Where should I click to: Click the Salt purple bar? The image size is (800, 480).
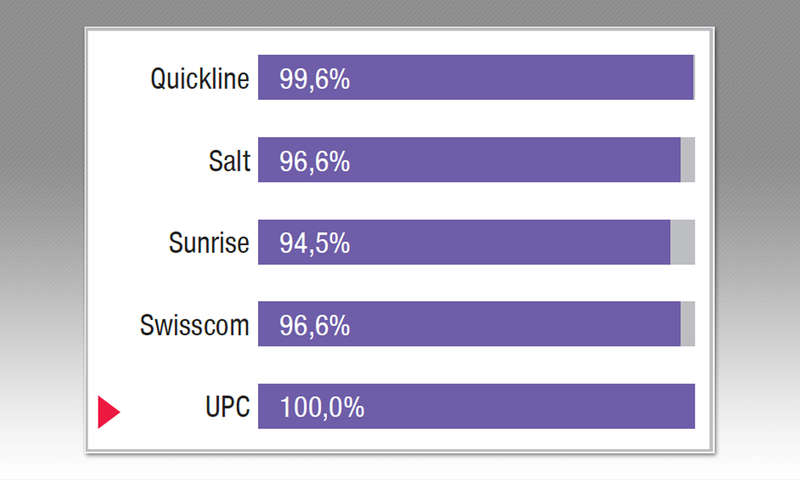pyautogui.click(x=469, y=160)
